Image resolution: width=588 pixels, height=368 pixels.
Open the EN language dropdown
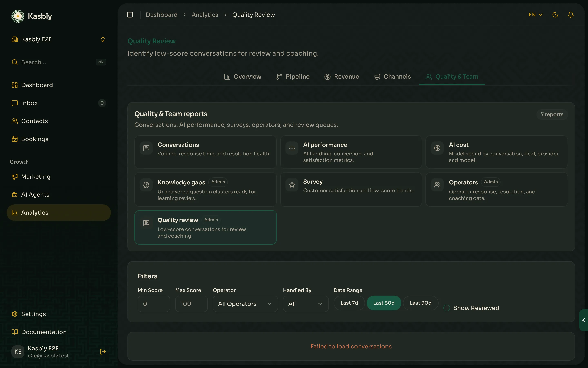click(536, 15)
